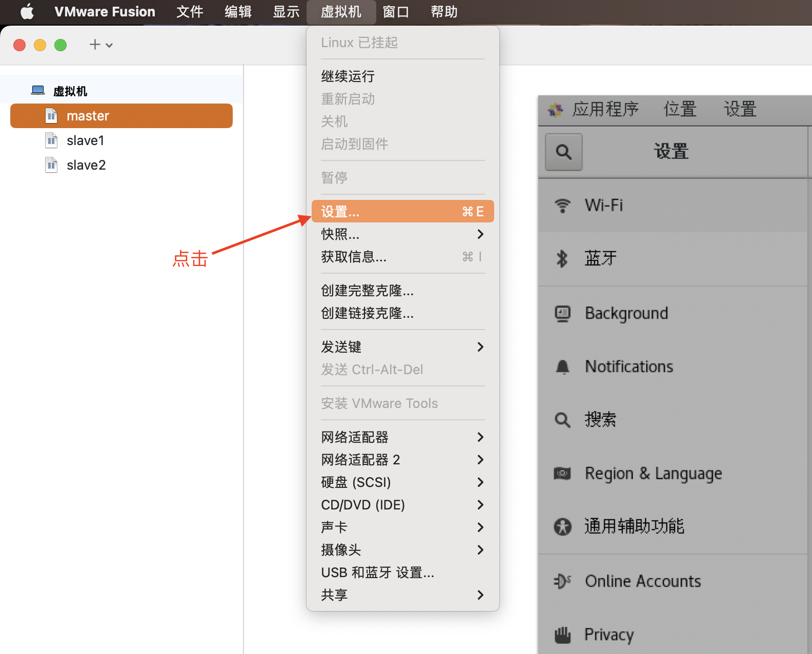Click the Online Accounts icon
812x654 pixels.
[562, 581]
